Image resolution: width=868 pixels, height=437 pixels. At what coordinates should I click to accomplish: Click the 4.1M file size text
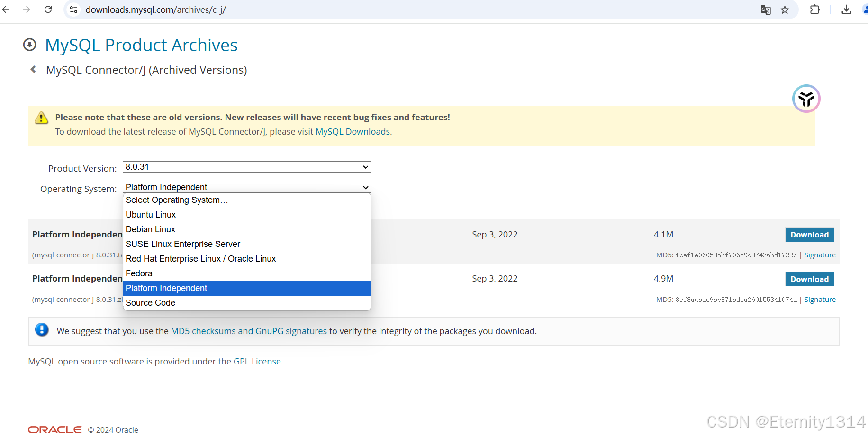(x=663, y=235)
